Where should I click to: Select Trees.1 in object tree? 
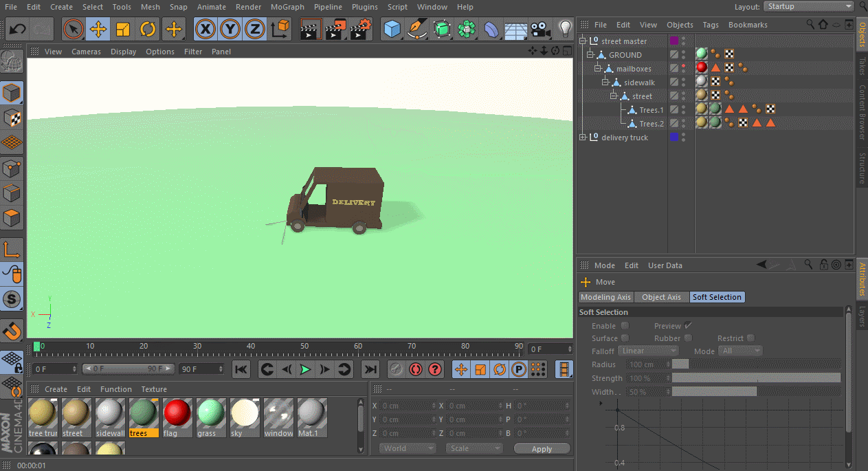pyautogui.click(x=652, y=110)
